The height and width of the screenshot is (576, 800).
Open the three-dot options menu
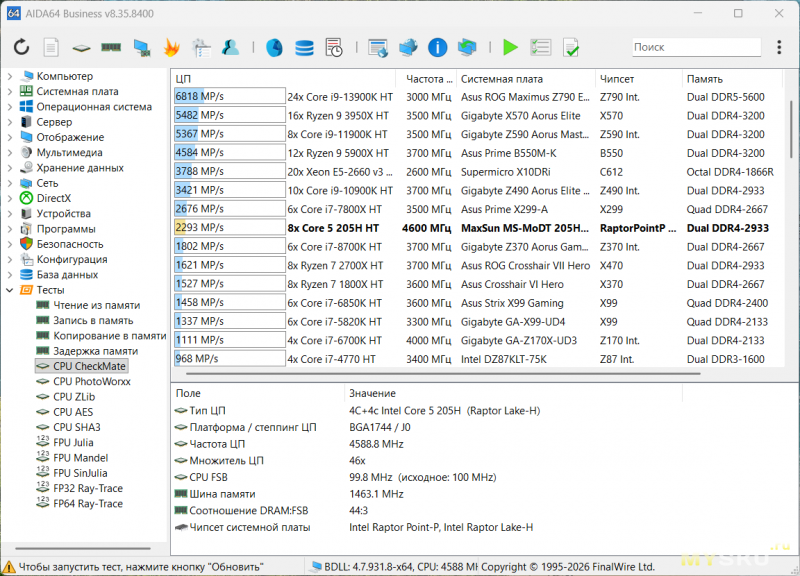[x=779, y=47]
